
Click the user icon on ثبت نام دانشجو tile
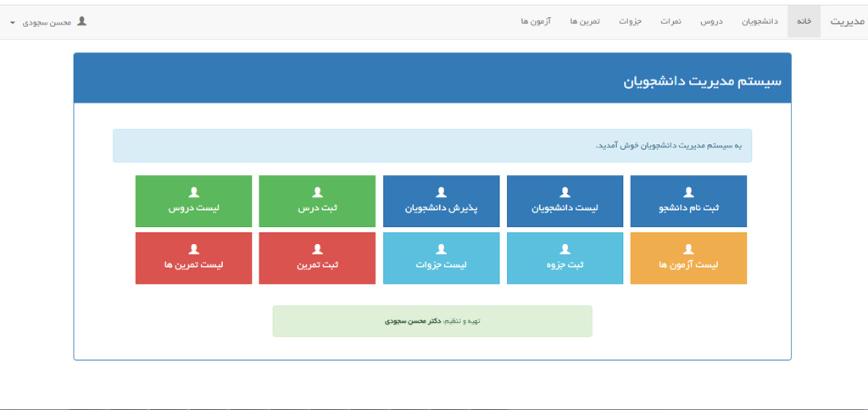click(688, 192)
